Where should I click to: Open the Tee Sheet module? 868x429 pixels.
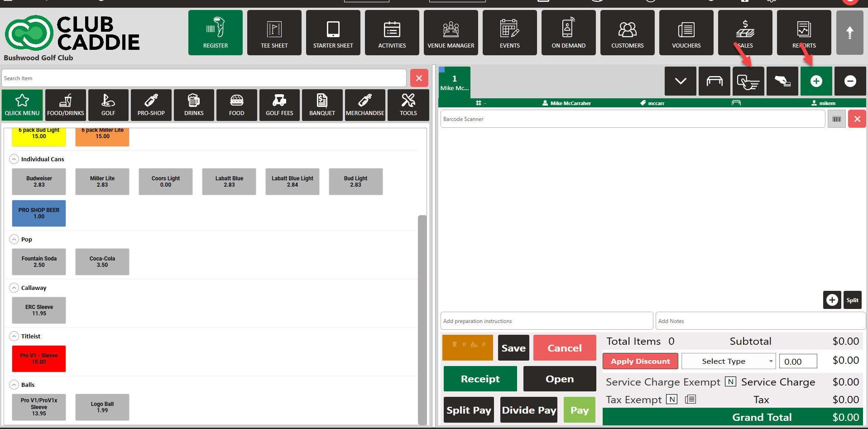click(274, 33)
